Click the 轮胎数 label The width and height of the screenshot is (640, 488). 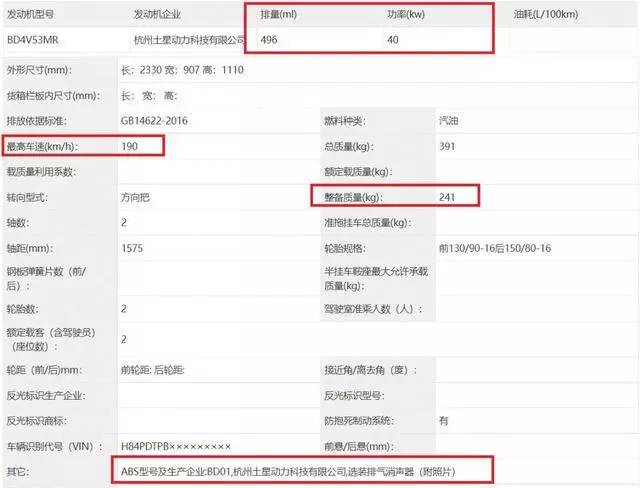coord(22,309)
